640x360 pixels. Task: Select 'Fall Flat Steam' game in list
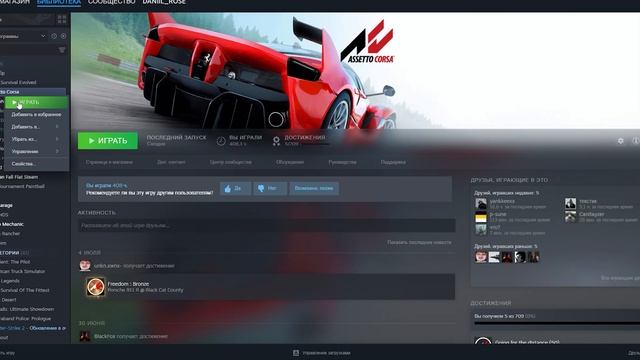point(19,177)
